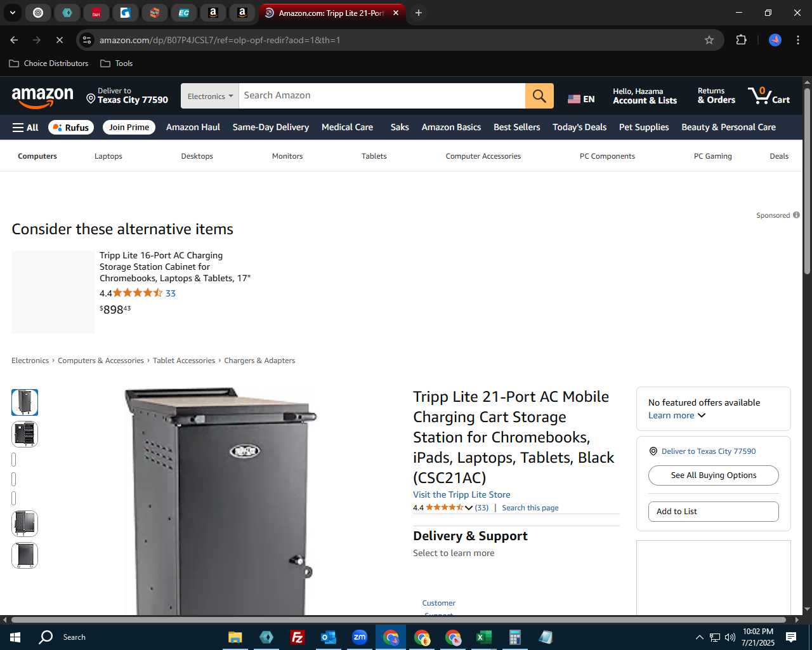Image resolution: width=812 pixels, height=650 pixels.
Task: Click the Amazon logo
Action: (x=43, y=96)
